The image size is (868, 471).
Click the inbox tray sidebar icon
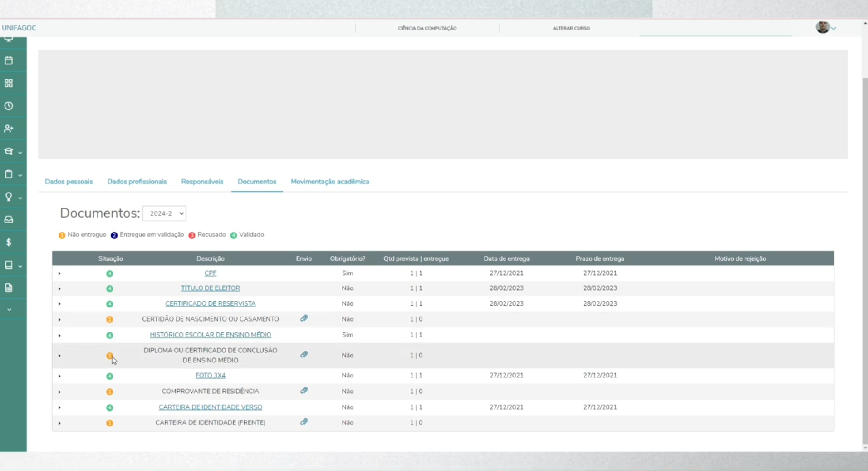pos(9,219)
